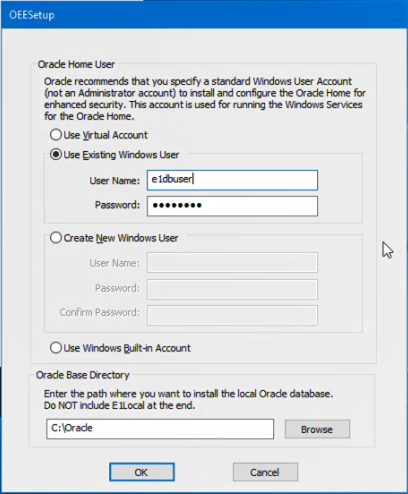Viewport: 408px width, 494px height.
Task: Click the Oracle Home User group heading
Action: 76,64
